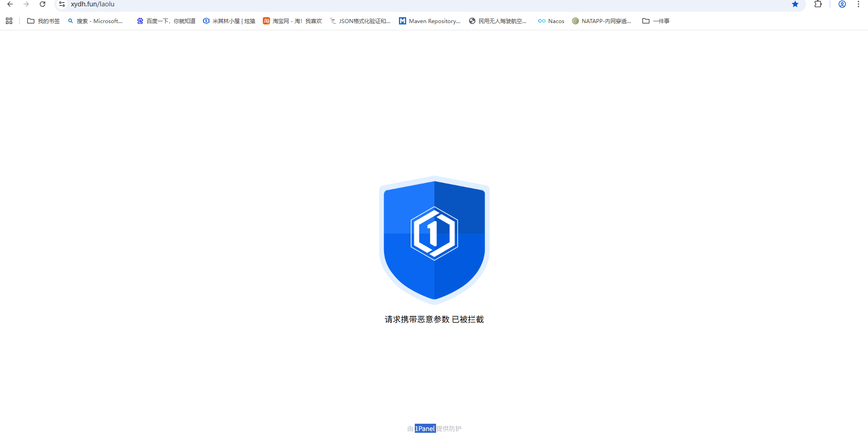Open the JSON格式化验证 bookmark

[360, 21]
